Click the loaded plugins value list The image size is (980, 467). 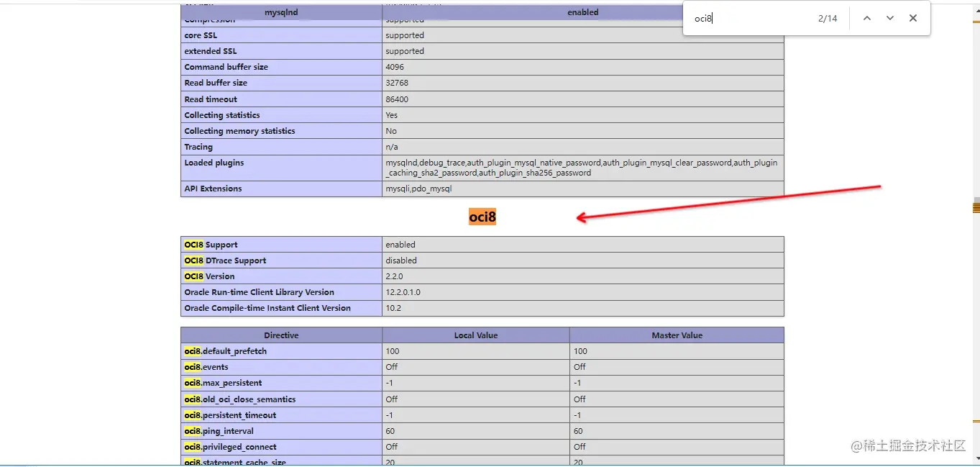[582, 168]
